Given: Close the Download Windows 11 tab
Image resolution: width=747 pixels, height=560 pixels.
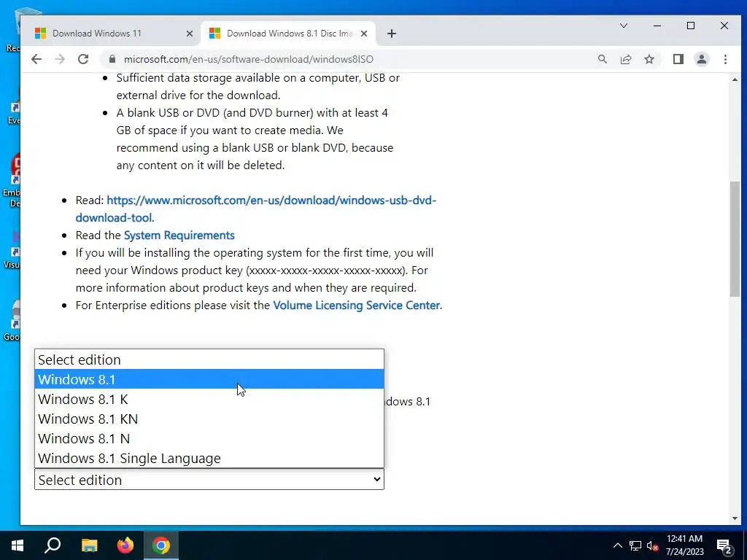Looking at the screenshot, I should (x=189, y=34).
